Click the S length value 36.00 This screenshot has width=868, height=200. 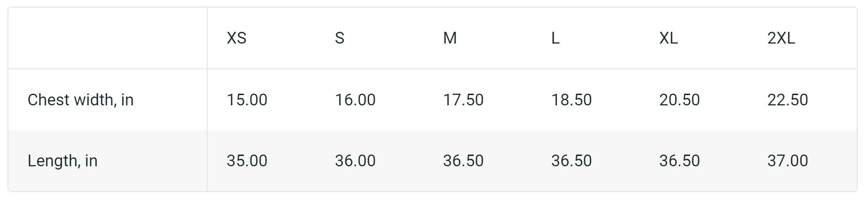pyautogui.click(x=355, y=161)
